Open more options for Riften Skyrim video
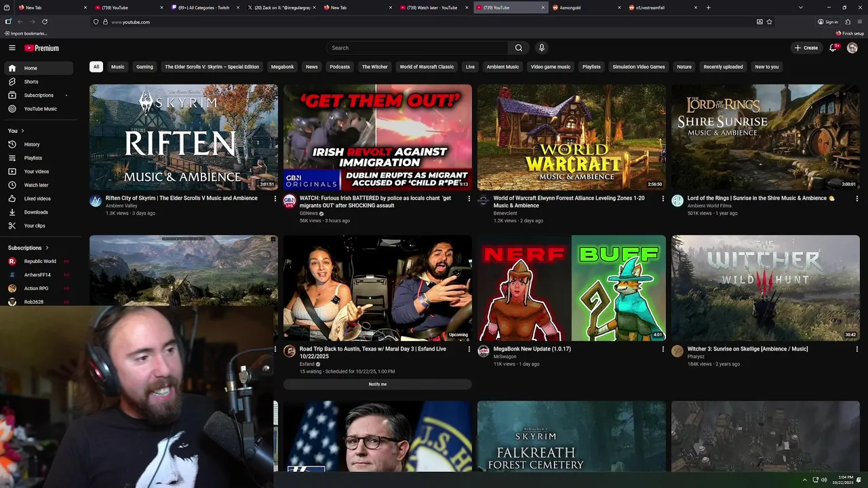868x488 pixels. [275, 199]
